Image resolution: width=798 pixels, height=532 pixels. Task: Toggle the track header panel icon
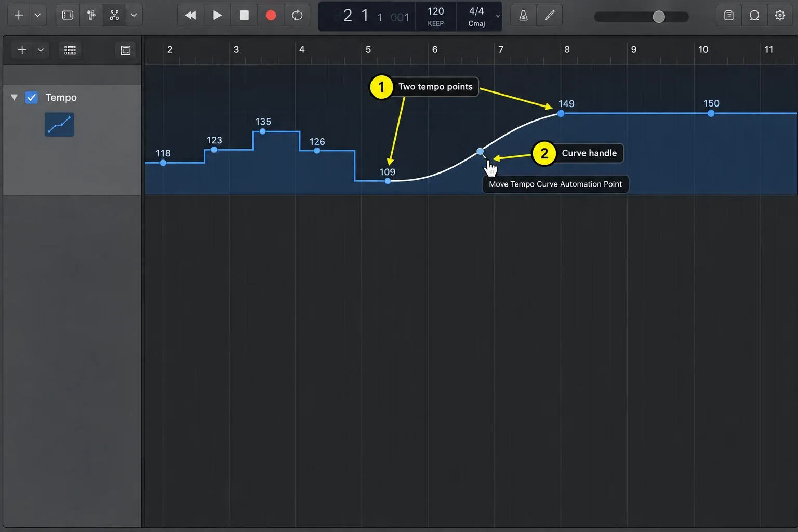pos(126,50)
